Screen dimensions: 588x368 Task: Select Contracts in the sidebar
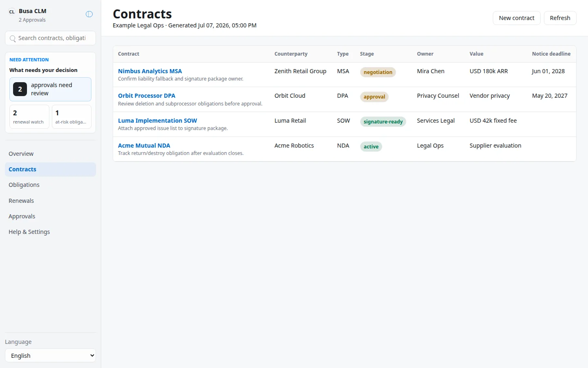[51, 169]
